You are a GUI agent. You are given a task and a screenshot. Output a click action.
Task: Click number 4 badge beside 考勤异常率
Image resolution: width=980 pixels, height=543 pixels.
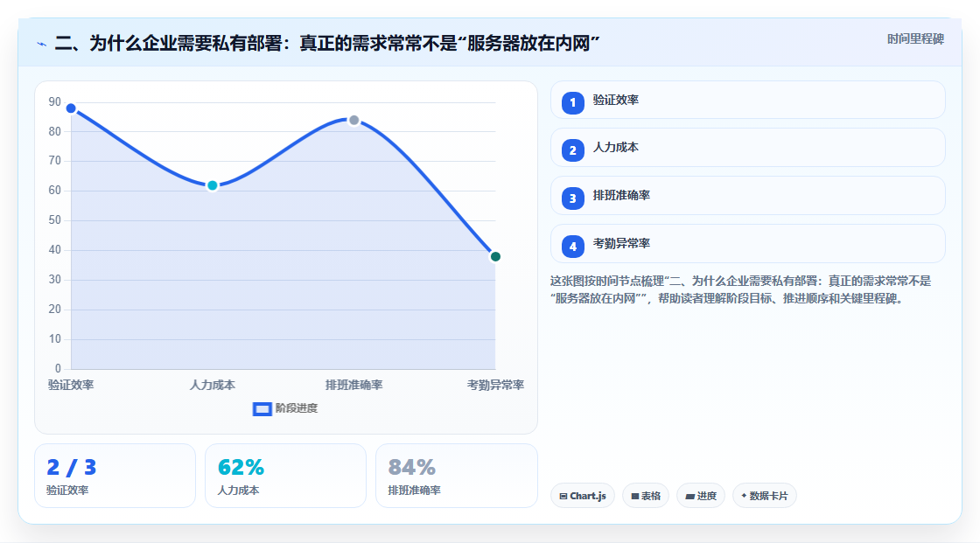572,247
